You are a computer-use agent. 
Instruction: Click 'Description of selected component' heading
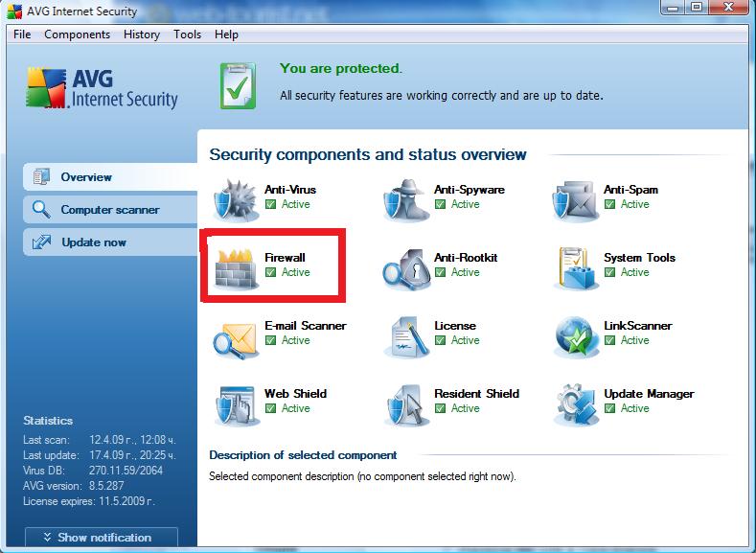coord(303,455)
